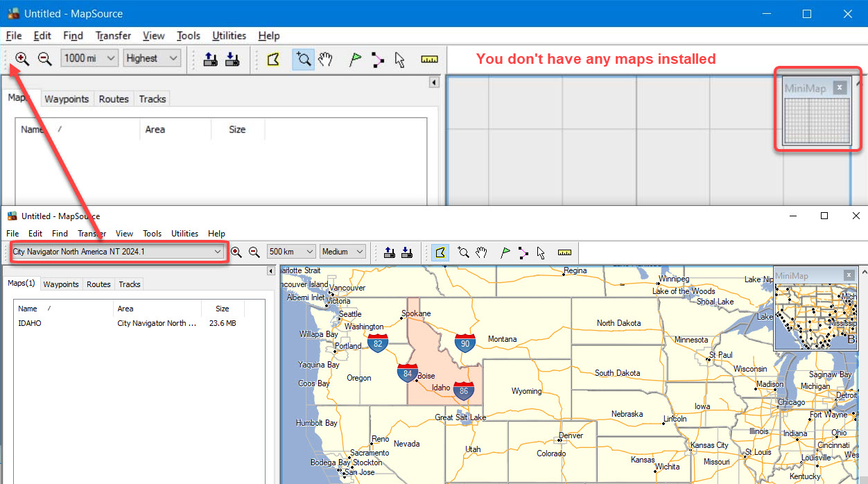
Task: Select the Selection arrow tool in top window
Action: [x=399, y=59]
